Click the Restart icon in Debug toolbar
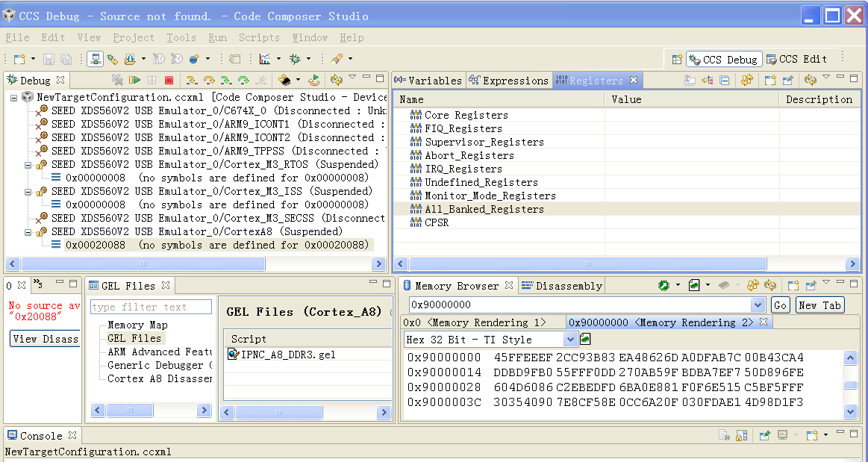The image size is (868, 462). [314, 80]
